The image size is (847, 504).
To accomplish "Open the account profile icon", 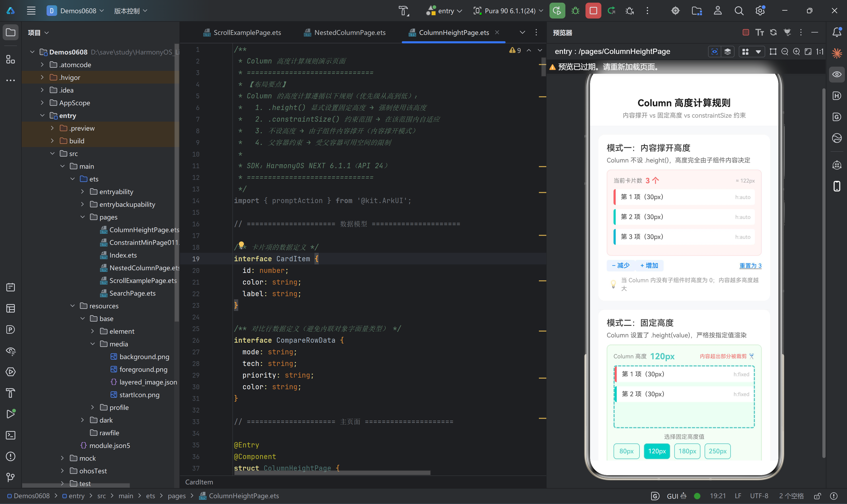I will click(x=718, y=11).
